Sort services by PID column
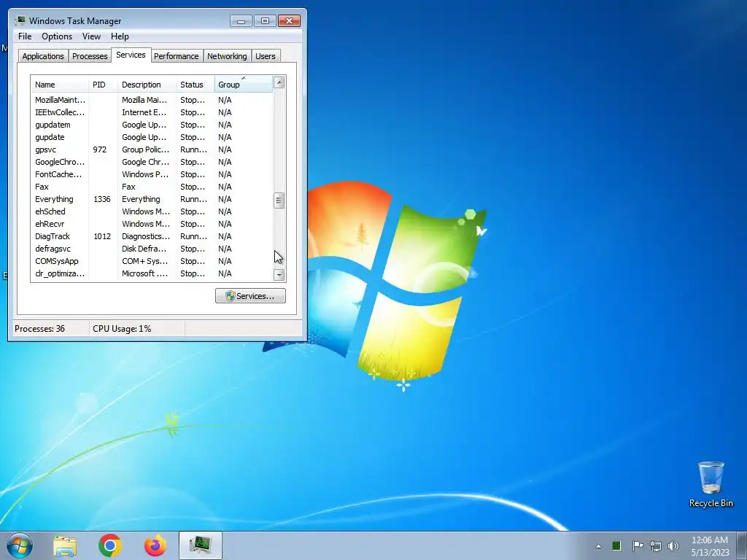The height and width of the screenshot is (560, 747). pyautogui.click(x=102, y=85)
